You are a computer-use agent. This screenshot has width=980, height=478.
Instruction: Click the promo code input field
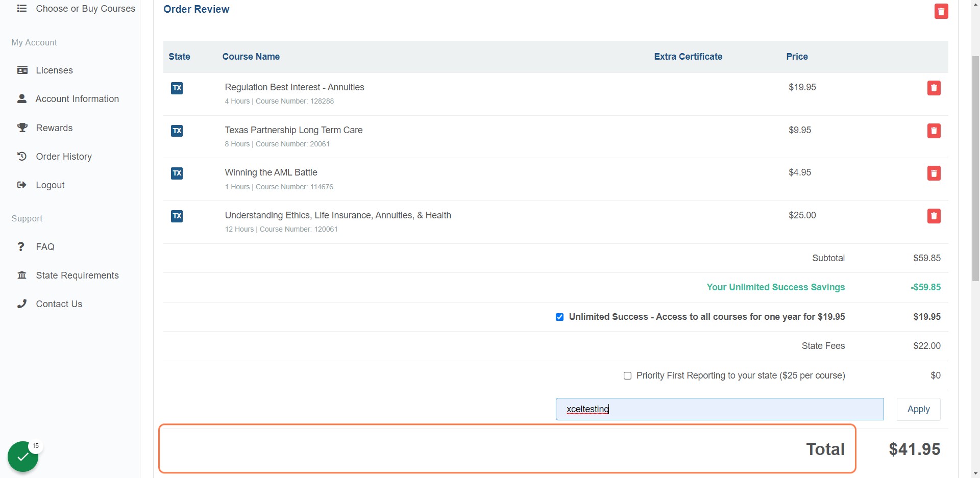pyautogui.click(x=720, y=409)
